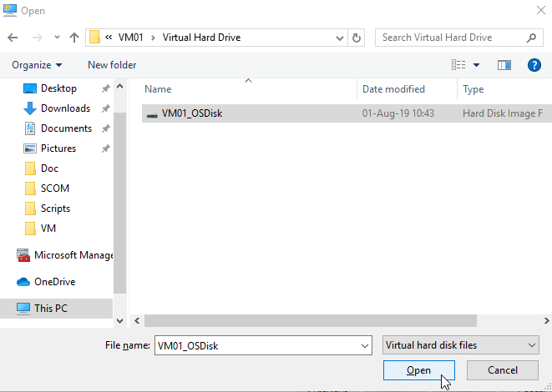
Task: Click the search magnifier icon
Action: pyautogui.click(x=532, y=38)
